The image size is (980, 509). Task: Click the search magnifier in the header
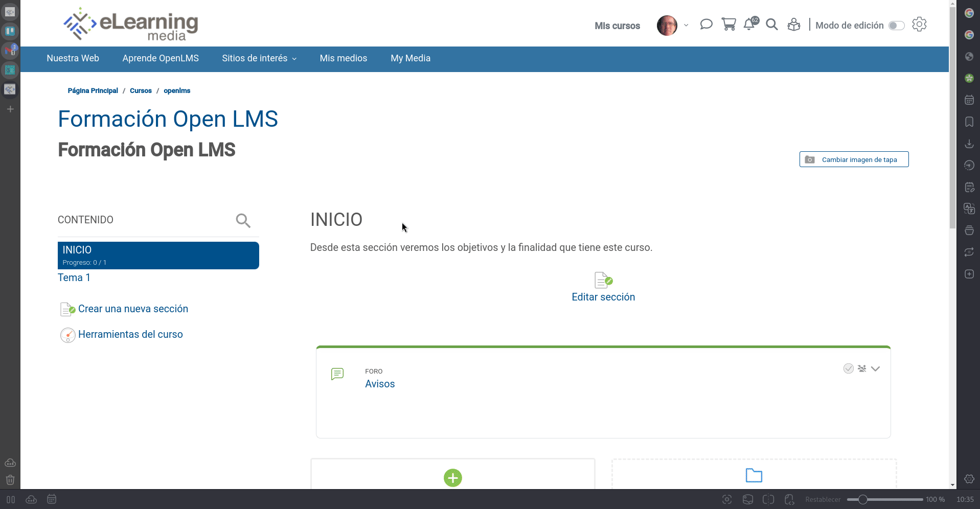point(772,25)
